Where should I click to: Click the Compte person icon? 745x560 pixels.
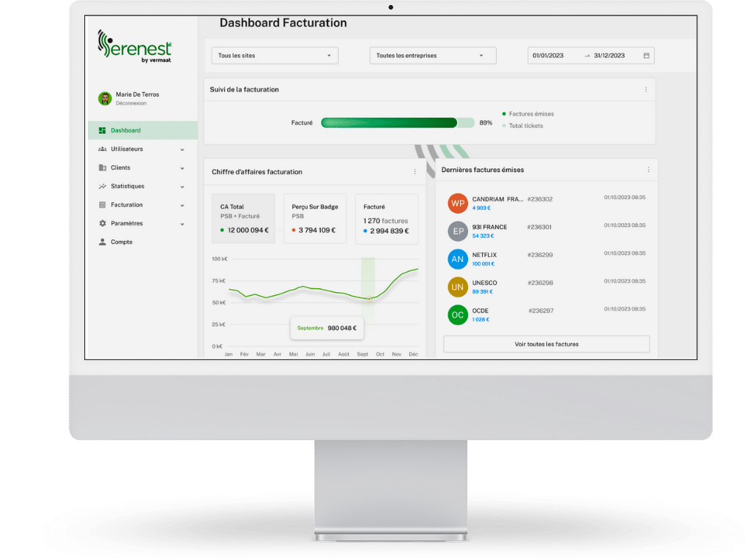(100, 242)
